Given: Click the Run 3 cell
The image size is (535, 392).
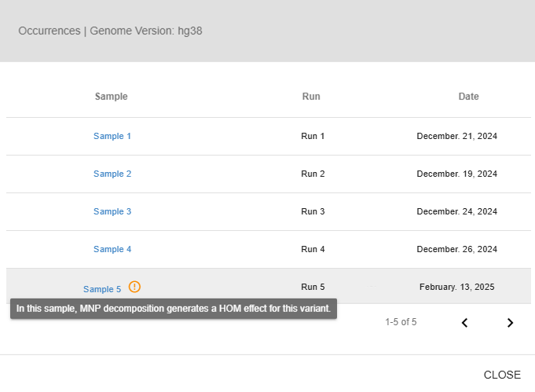Looking at the screenshot, I should (313, 211).
